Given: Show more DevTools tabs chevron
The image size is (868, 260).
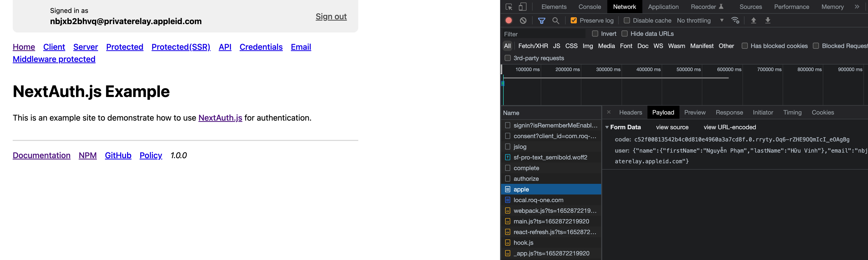Looking at the screenshot, I should 857,7.
